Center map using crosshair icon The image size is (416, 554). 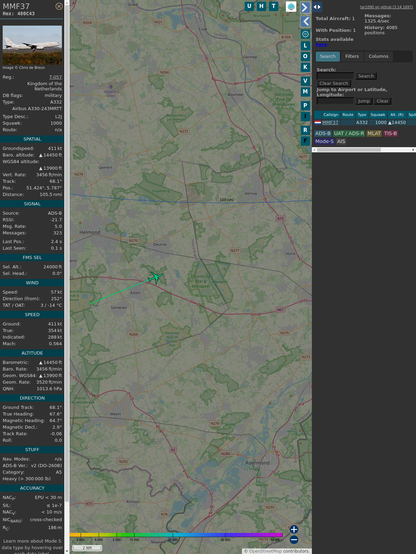coord(305,34)
